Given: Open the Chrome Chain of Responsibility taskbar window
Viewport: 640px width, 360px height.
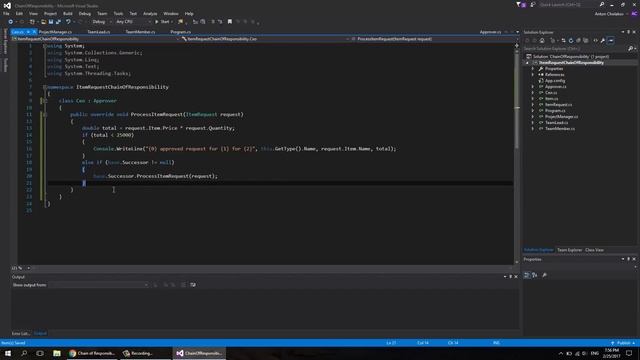Looking at the screenshot, I should [92, 353].
